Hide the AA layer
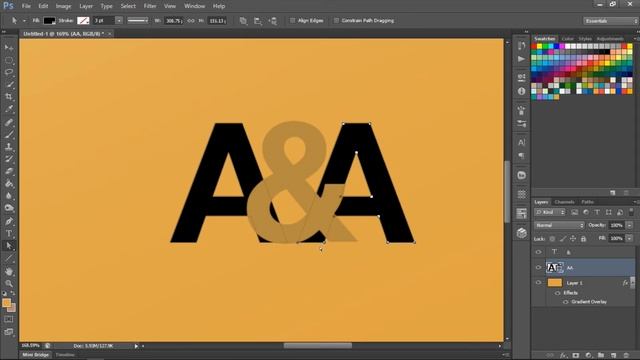The image size is (640, 360). pos(538,267)
